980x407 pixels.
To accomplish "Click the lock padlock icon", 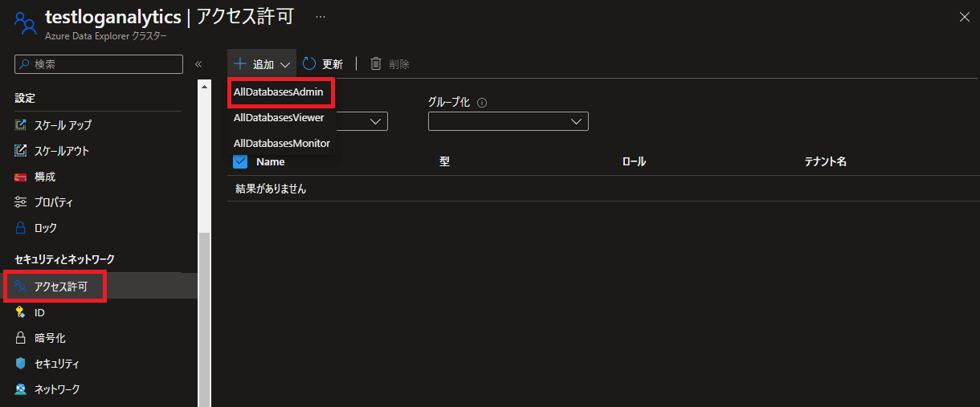I will 21,228.
